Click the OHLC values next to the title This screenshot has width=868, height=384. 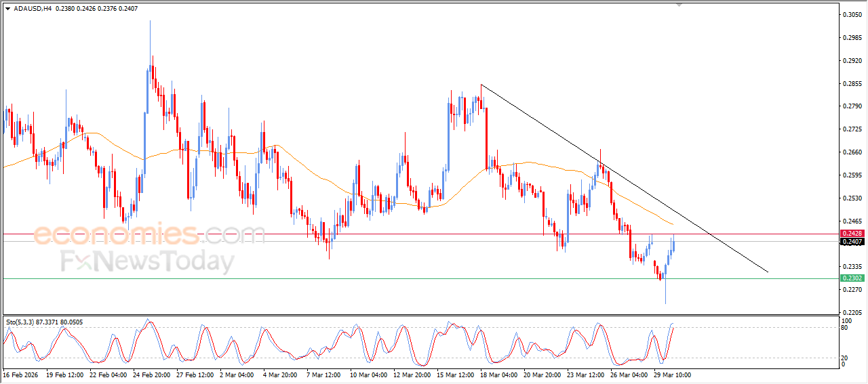pyautogui.click(x=96, y=8)
